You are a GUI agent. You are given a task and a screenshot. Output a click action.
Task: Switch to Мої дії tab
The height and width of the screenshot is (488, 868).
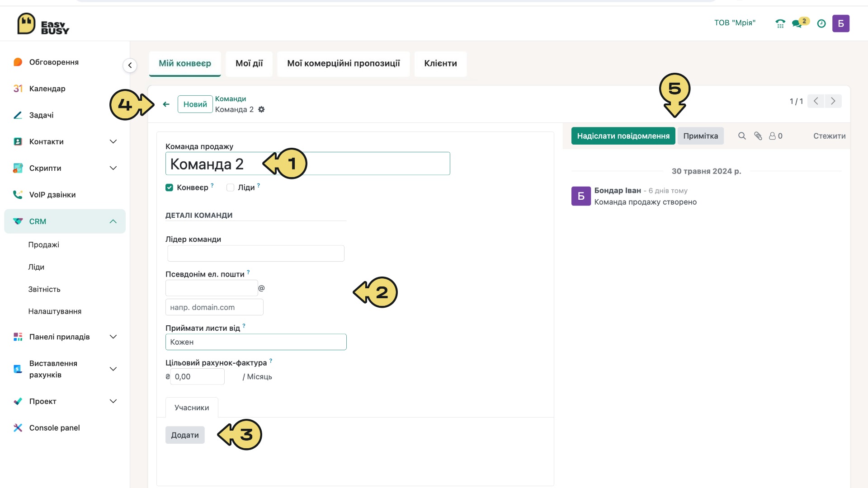[249, 64]
